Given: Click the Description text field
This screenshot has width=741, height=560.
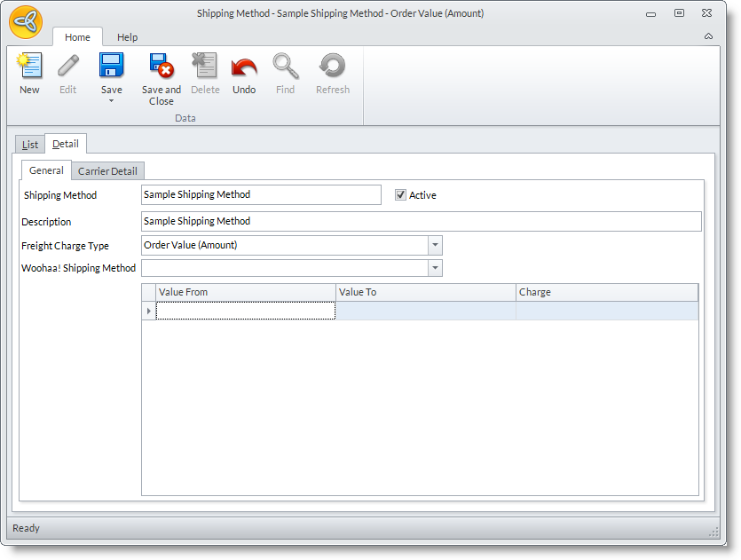Looking at the screenshot, I should coord(421,221).
